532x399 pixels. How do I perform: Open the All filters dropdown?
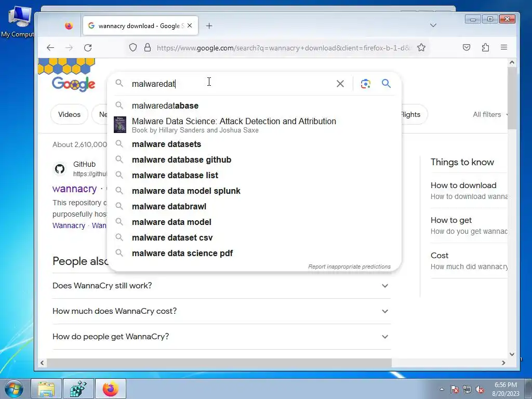tap(490, 114)
